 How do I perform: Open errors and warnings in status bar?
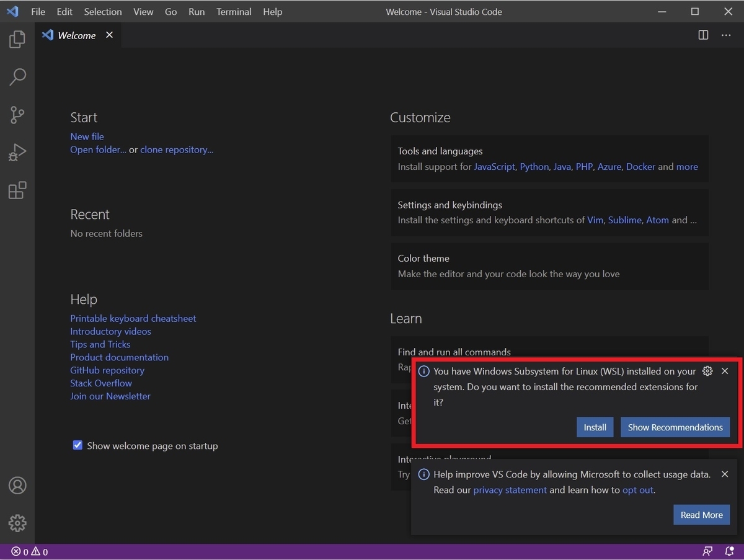pos(29,551)
